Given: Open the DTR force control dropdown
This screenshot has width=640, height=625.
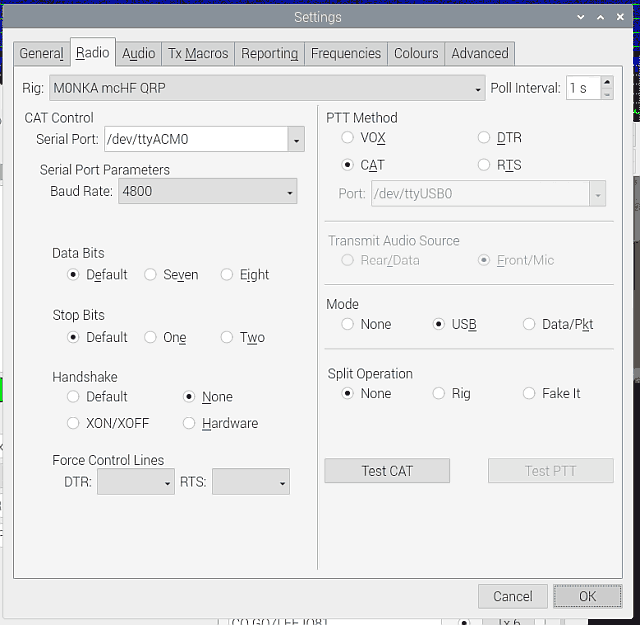Looking at the screenshot, I should [x=166, y=483].
